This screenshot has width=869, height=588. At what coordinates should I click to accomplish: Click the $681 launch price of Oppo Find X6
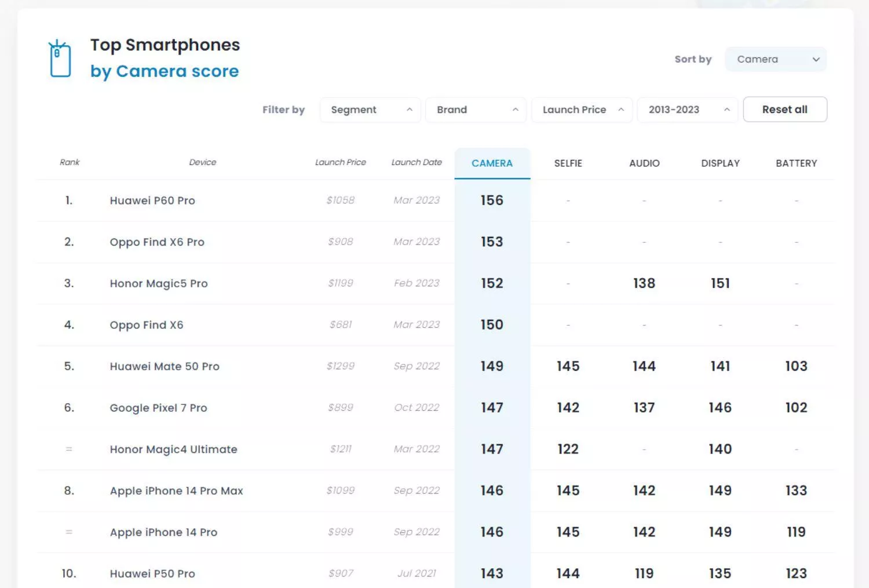click(x=341, y=325)
